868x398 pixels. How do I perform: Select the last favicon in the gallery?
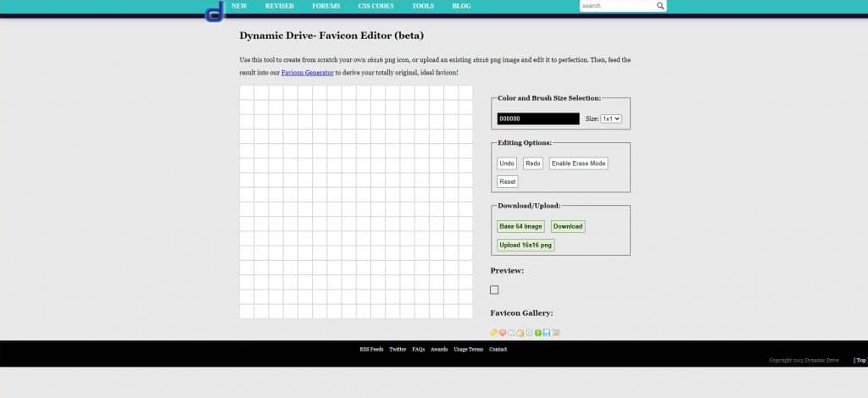556,333
